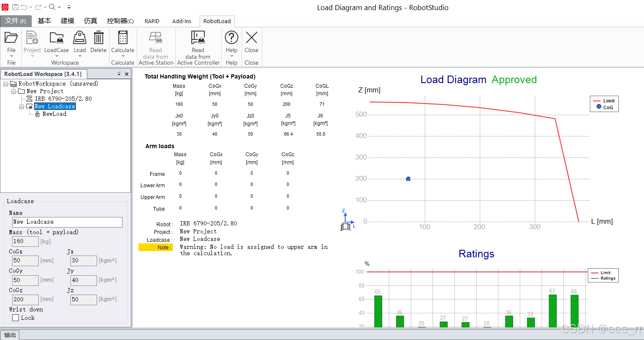Image resolution: width=644 pixels, height=340 pixels.
Task: Open the workspace panel options dropdown
Action: click(x=119, y=74)
